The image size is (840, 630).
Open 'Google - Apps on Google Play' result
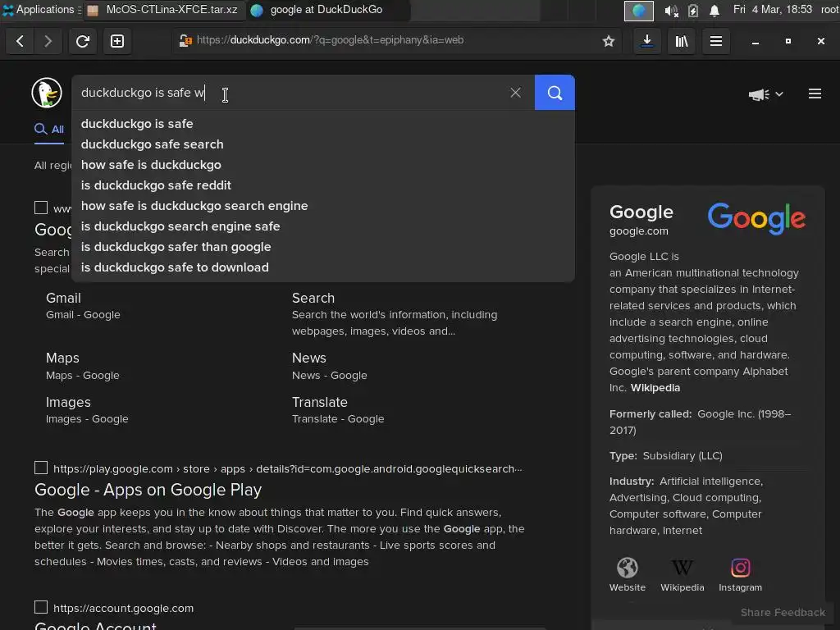tap(148, 490)
